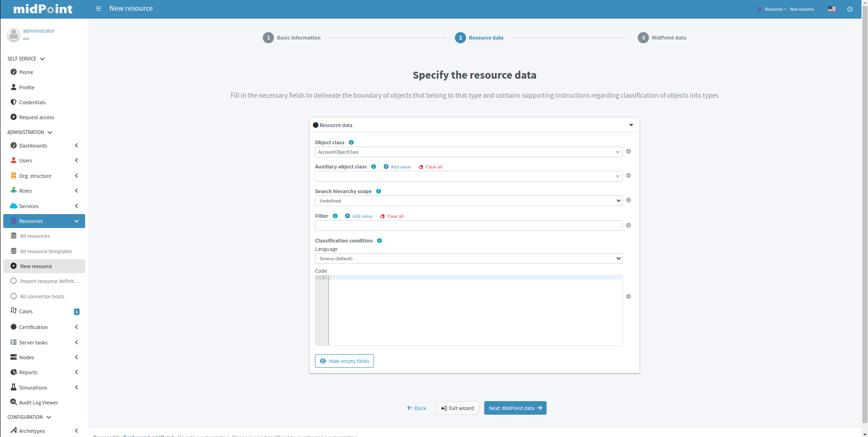Click Next: MidPoint data button

515,408
